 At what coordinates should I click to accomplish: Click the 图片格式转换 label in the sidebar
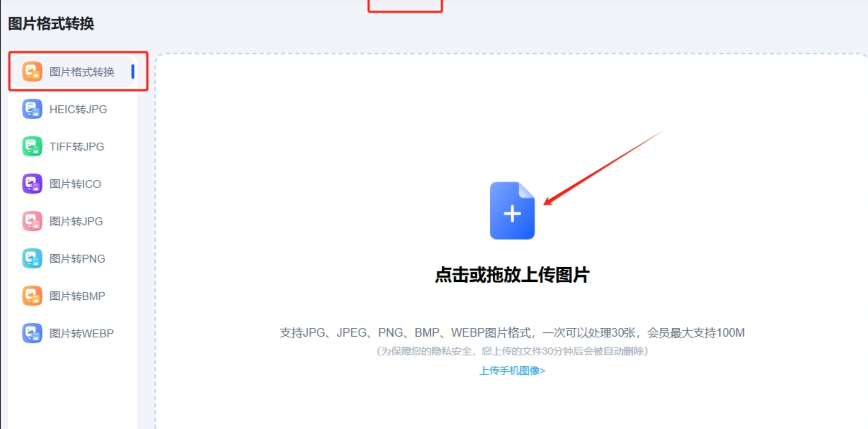82,72
